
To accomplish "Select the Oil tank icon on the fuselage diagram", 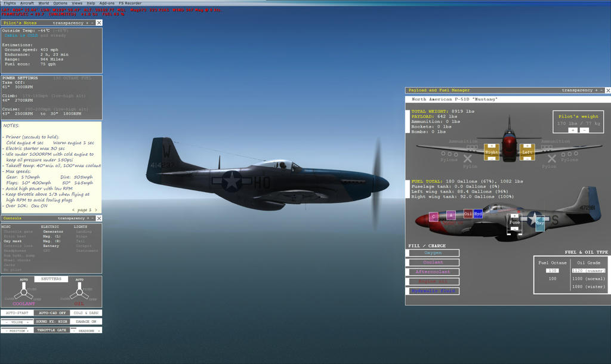I will 468,213.
